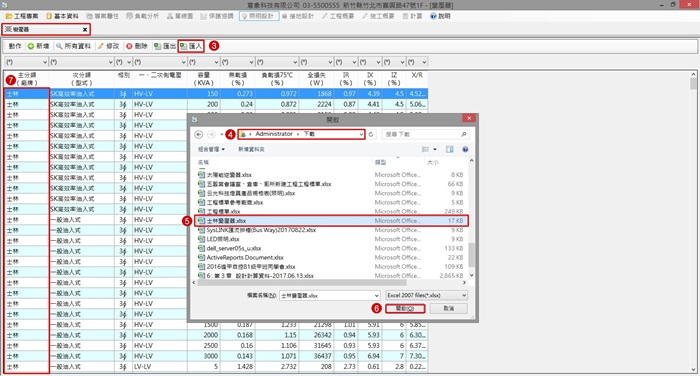Viewport: 700px width, 376px height.
Task: Expand the filter dropdown above 相別 column
Action: (x=129, y=62)
